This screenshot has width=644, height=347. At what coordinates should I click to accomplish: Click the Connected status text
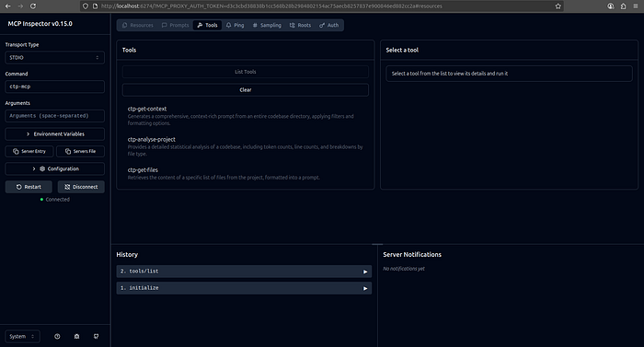point(57,200)
